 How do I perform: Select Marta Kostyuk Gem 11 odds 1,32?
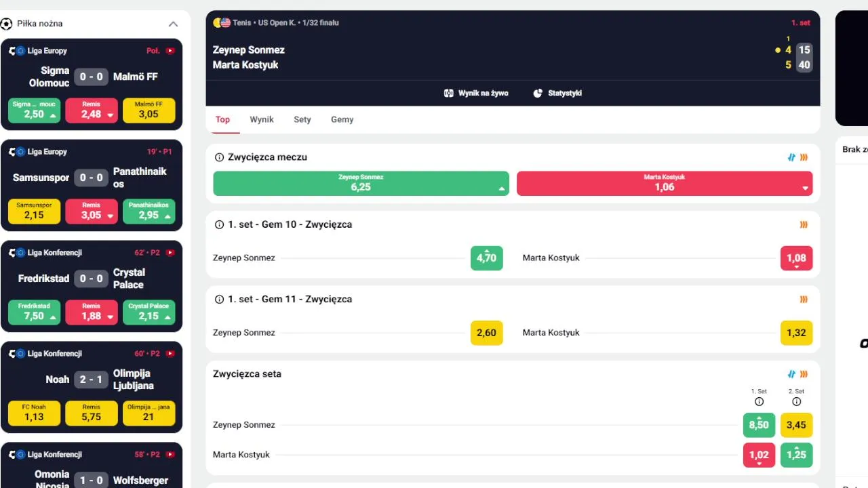click(x=796, y=333)
